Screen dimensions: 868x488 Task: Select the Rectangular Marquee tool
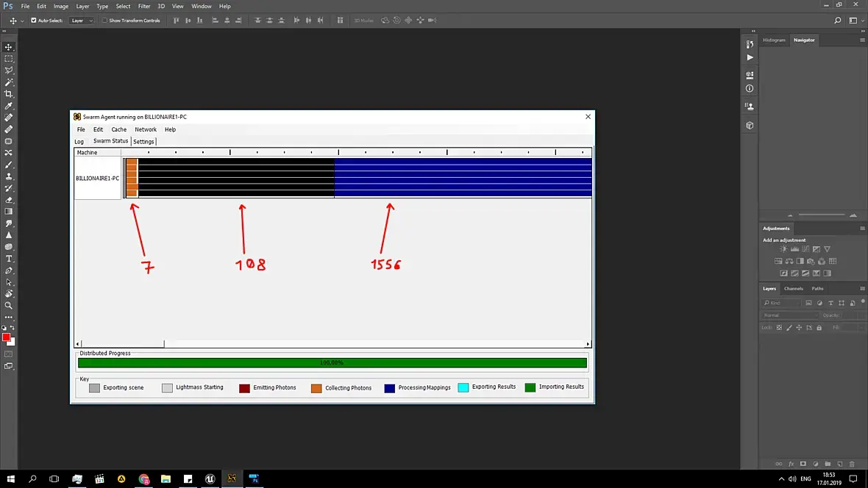(9, 59)
